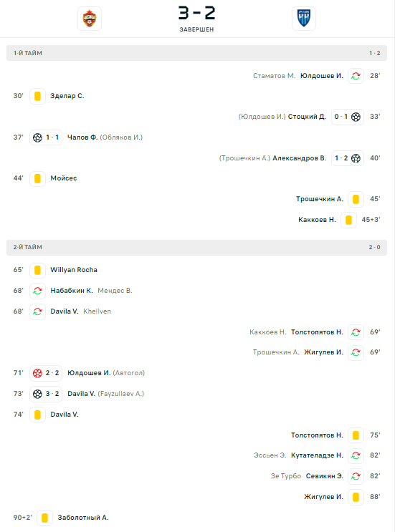Viewport: 395px width, 532px height.
Task: Open player Александров В. from the 40' goal
Action: pos(299,158)
